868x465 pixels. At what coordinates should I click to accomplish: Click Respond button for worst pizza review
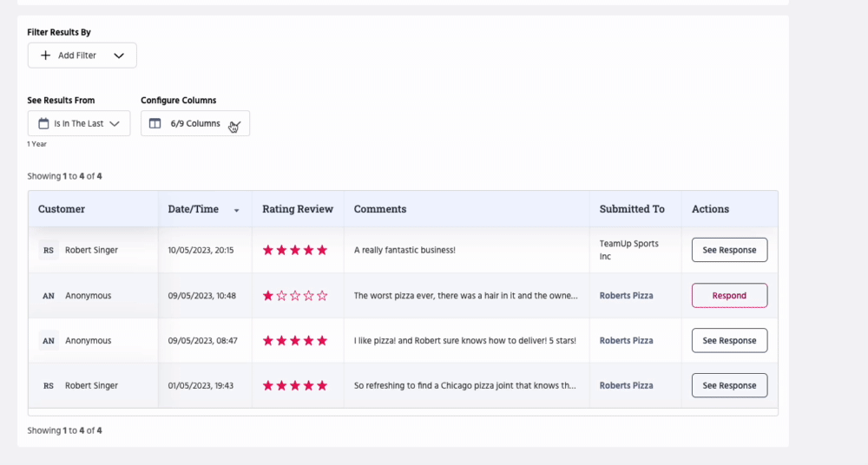click(x=729, y=296)
